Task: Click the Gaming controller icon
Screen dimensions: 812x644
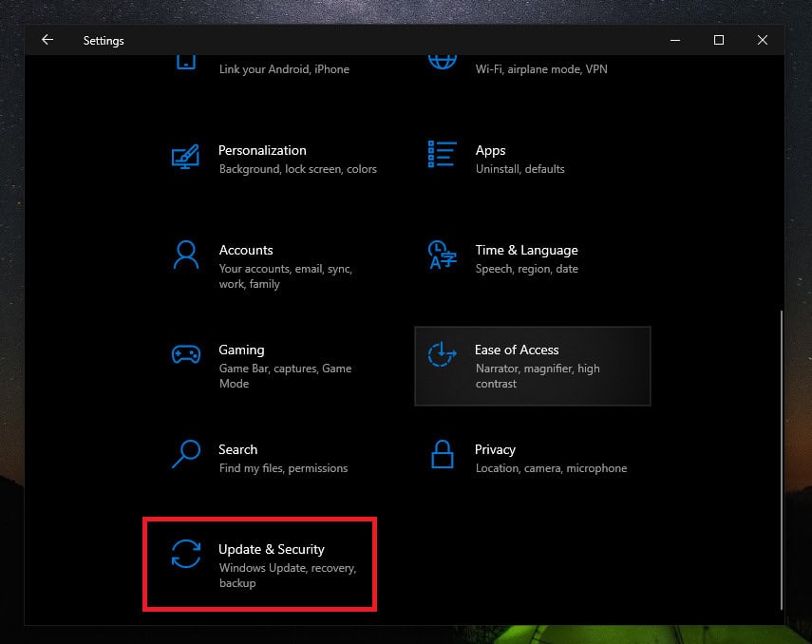Action: [x=186, y=355]
